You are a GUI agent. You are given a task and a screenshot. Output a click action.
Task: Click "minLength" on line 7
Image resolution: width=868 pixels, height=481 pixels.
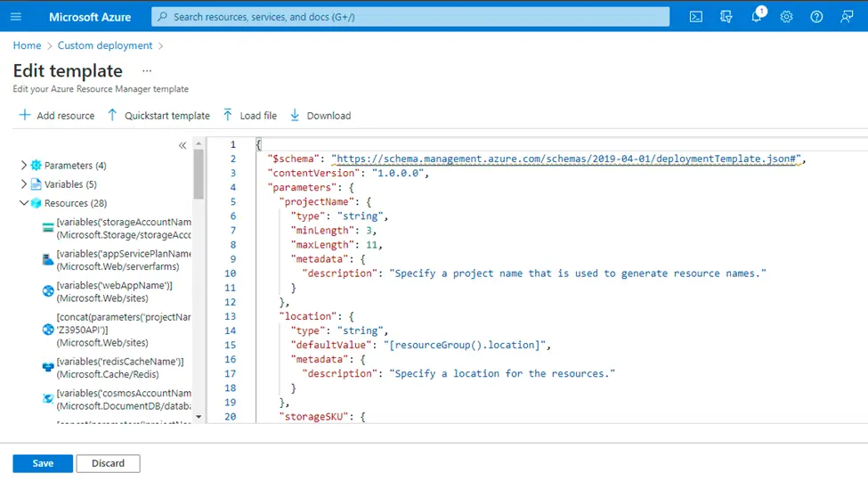(322, 231)
